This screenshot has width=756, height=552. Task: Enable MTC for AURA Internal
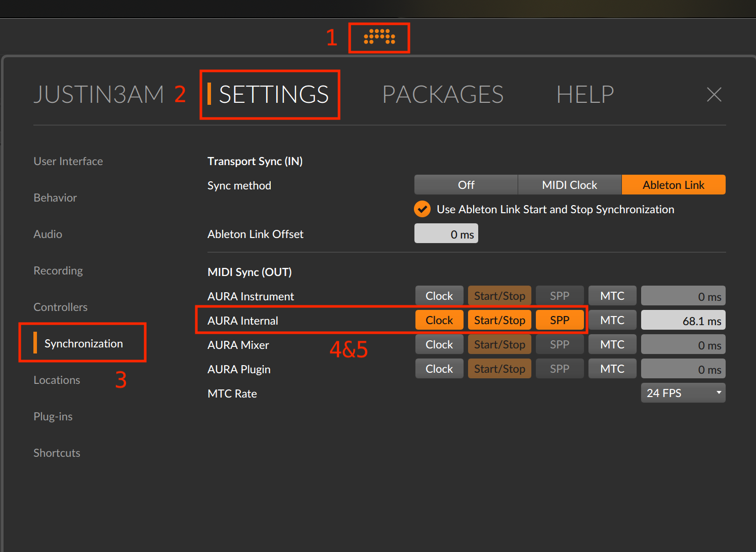612,320
